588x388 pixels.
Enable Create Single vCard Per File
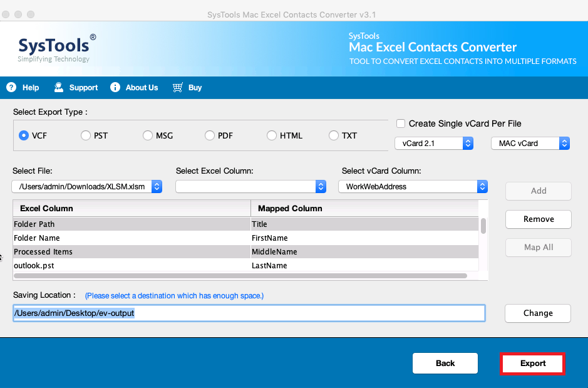(x=401, y=123)
